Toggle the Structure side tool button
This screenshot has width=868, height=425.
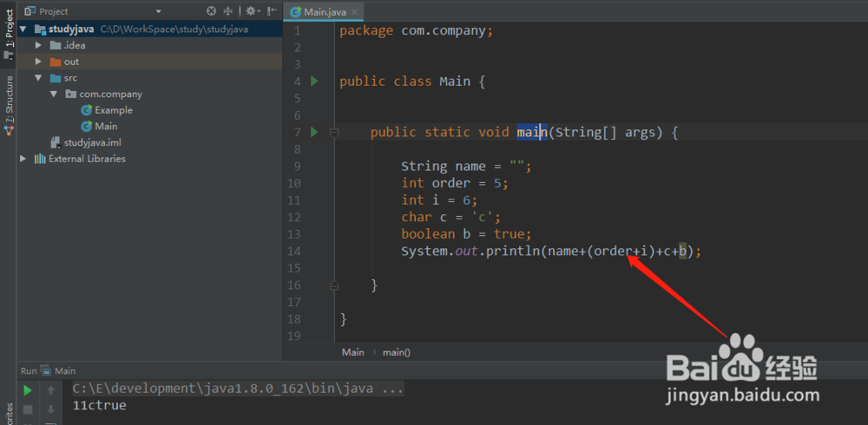click(9, 105)
